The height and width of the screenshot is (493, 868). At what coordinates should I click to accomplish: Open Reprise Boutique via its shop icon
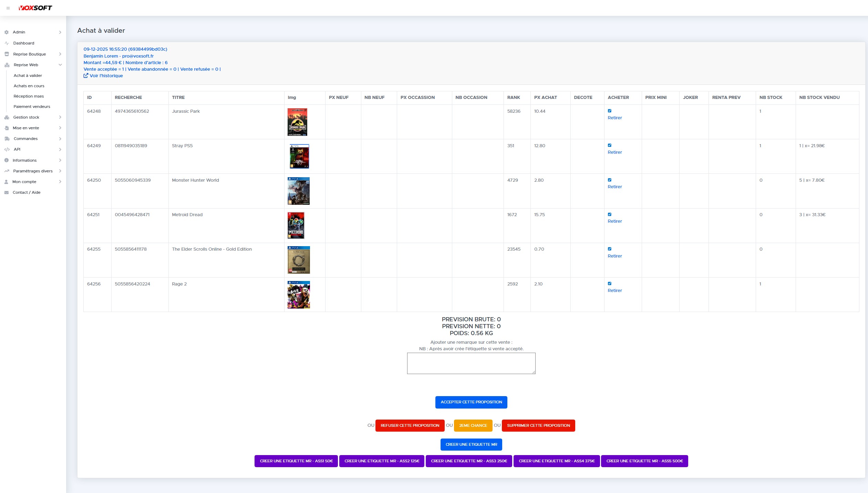tap(7, 54)
